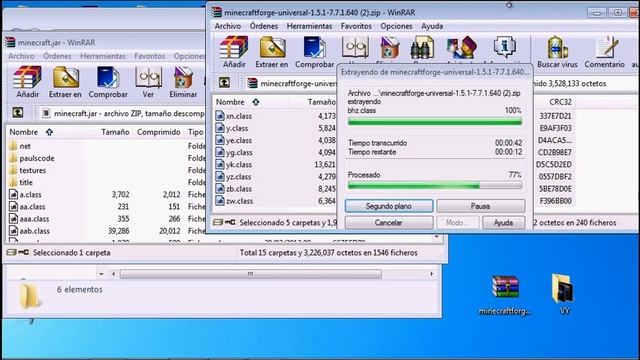Open Herramientas menu in minecraftforge window
The width and height of the screenshot is (640, 360).
pyautogui.click(x=309, y=26)
